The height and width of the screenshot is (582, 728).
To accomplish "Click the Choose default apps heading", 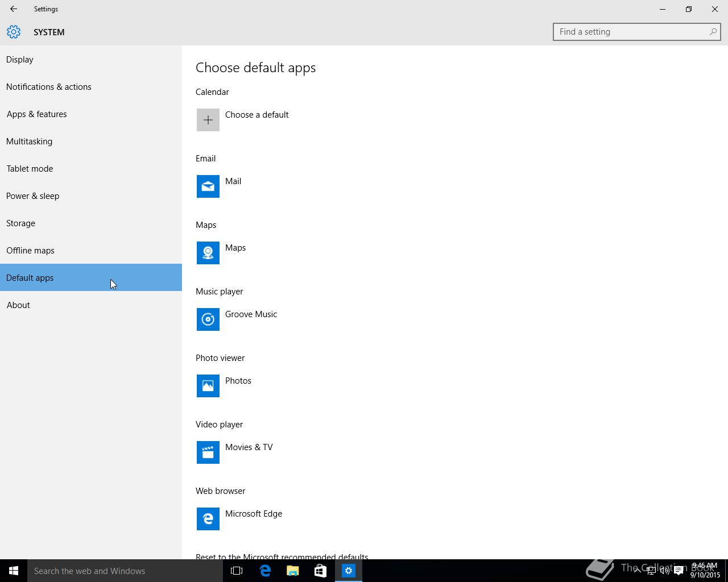I will pos(255,68).
